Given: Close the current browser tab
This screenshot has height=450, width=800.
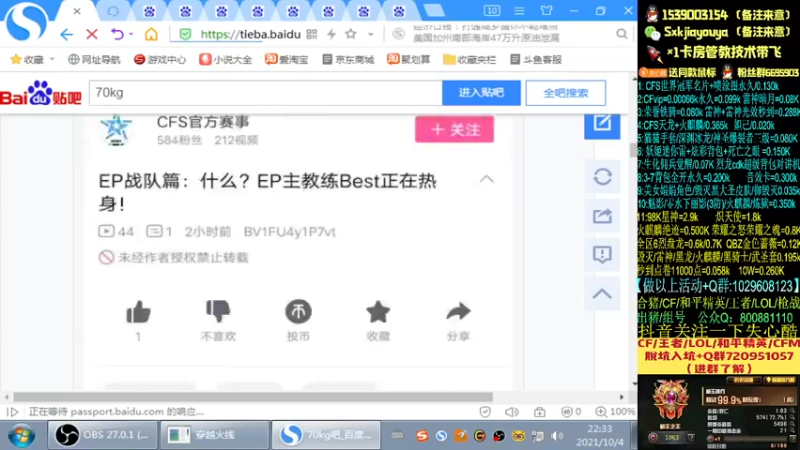Looking at the screenshot, I should click(x=77, y=11).
